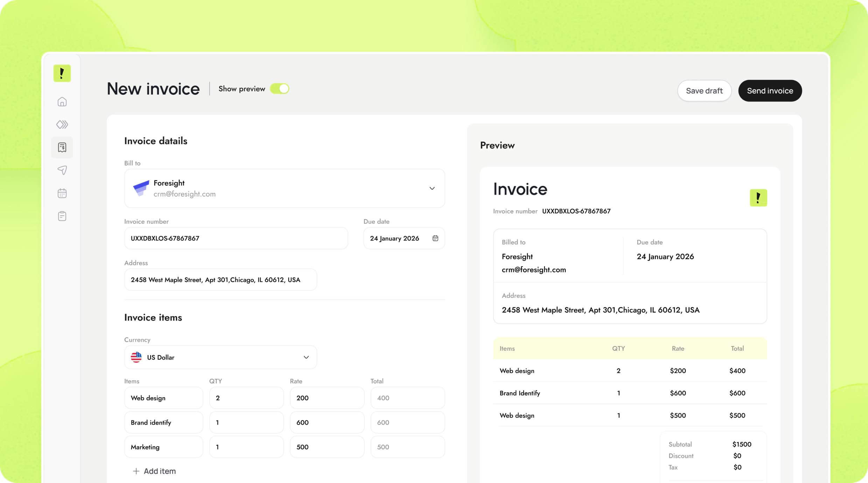Click the US flag currency icon
This screenshot has height=483, width=868.
(136, 357)
